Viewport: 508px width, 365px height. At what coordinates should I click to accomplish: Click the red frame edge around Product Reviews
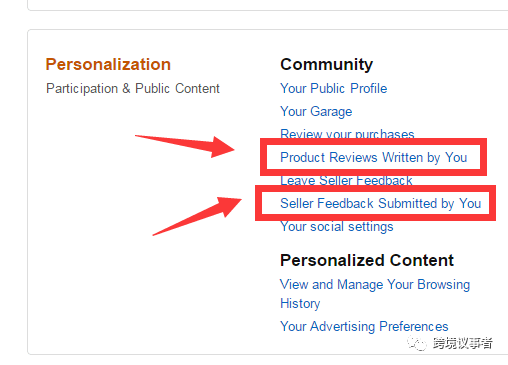[x=373, y=142]
